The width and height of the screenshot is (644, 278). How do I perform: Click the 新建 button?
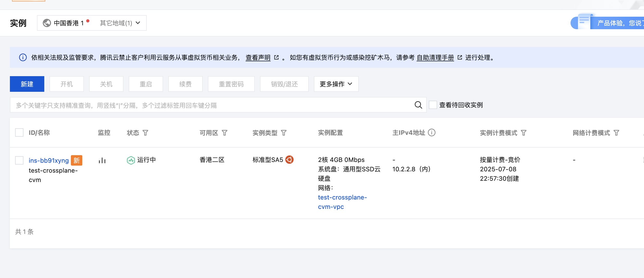point(27,84)
